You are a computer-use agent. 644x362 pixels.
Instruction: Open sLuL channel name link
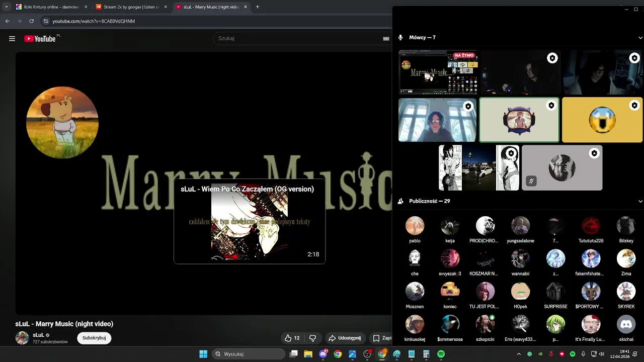click(38, 335)
